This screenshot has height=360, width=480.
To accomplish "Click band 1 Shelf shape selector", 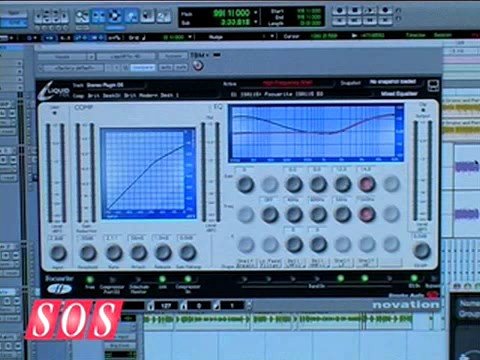I will (246, 263).
